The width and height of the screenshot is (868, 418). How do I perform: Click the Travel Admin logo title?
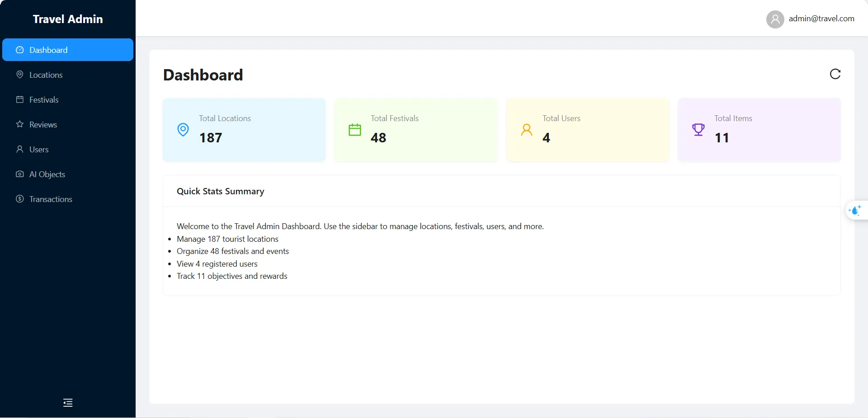[68, 19]
